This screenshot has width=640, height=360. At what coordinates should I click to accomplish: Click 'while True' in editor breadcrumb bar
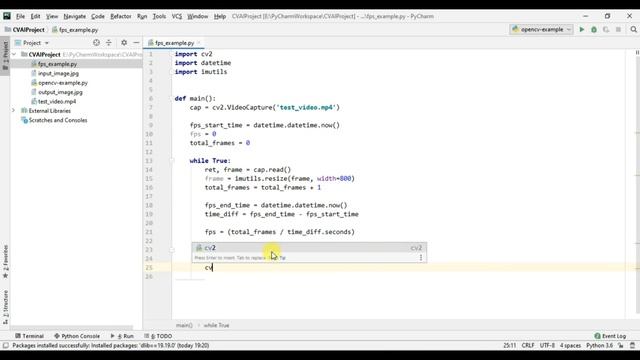click(216, 325)
